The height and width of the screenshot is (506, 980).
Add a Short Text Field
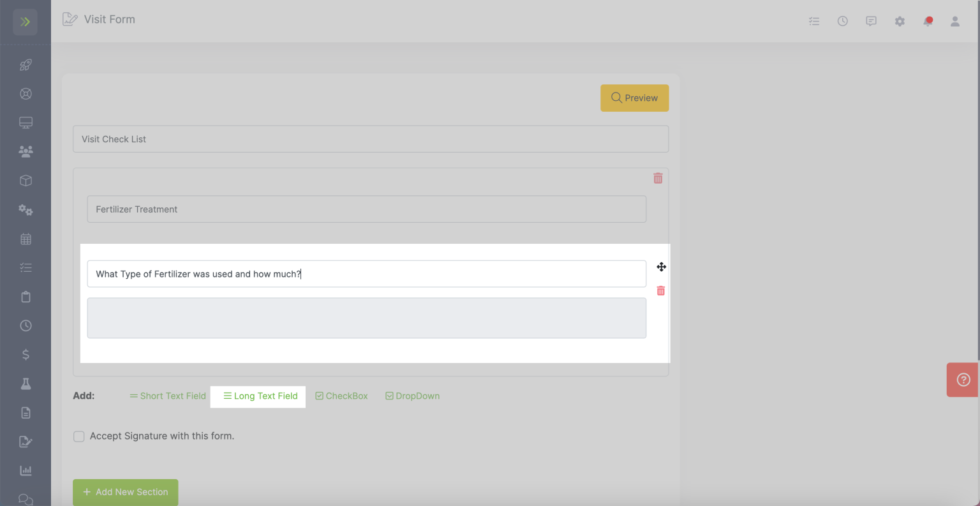click(168, 396)
